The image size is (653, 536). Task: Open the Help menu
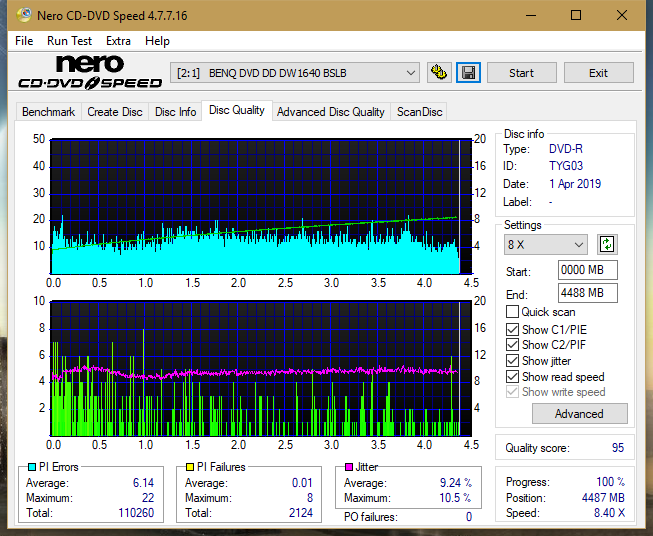[157, 41]
